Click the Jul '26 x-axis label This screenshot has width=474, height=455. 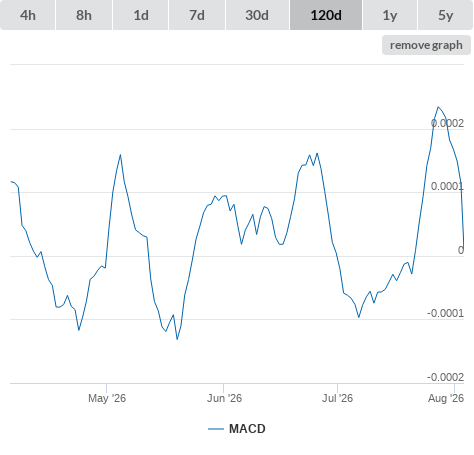337,398
